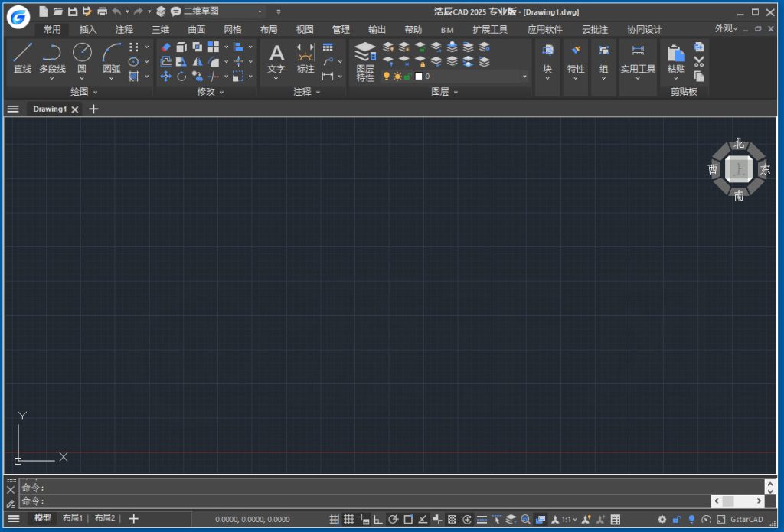Click the mirror tool icon
Screen dimensions: 784x532
(x=198, y=61)
